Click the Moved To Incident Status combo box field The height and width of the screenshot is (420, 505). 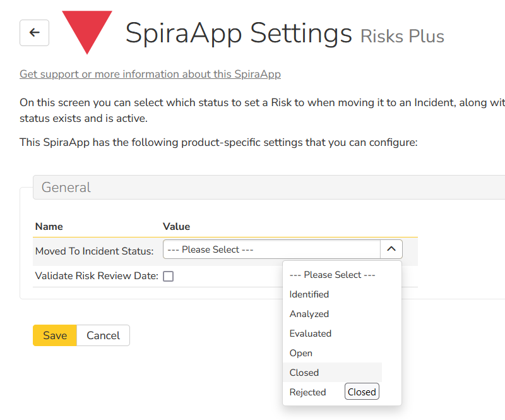coord(271,249)
